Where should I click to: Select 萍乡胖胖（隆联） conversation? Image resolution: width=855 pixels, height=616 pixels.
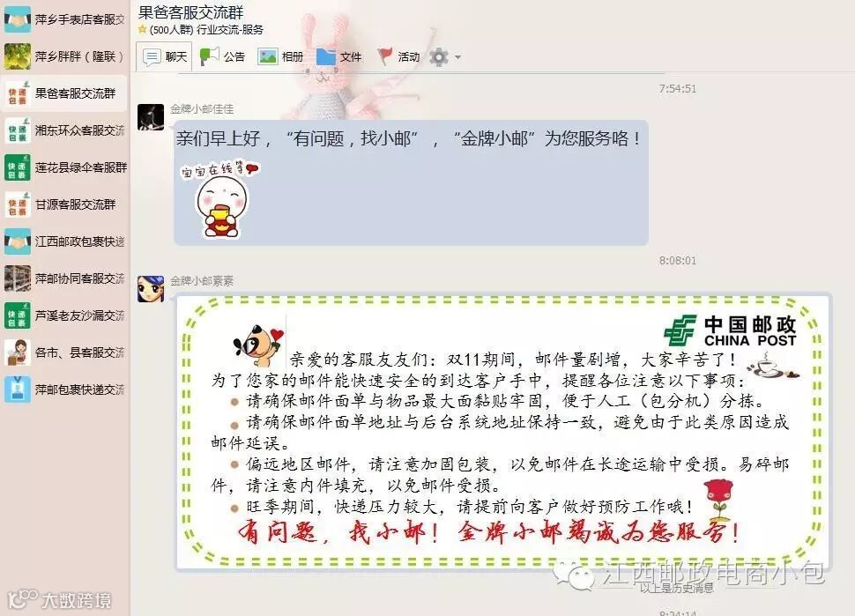[64, 56]
